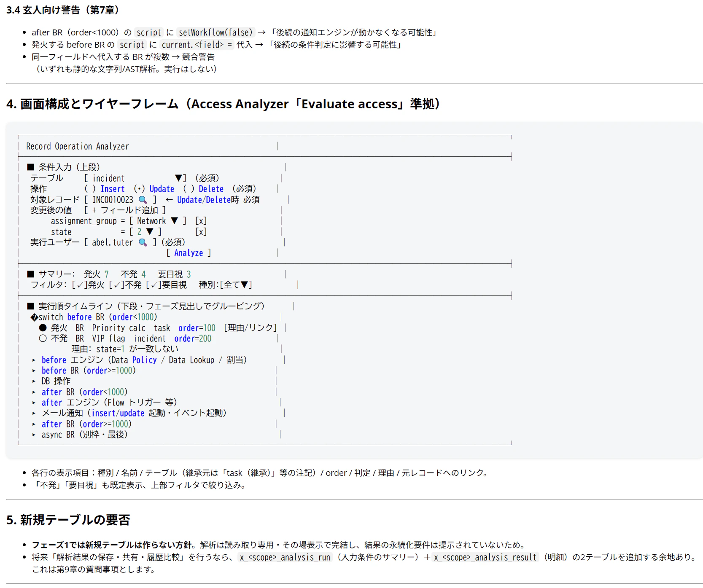
Task: Click the '理由: state=1 が一致しない' line
Action: [125, 349]
